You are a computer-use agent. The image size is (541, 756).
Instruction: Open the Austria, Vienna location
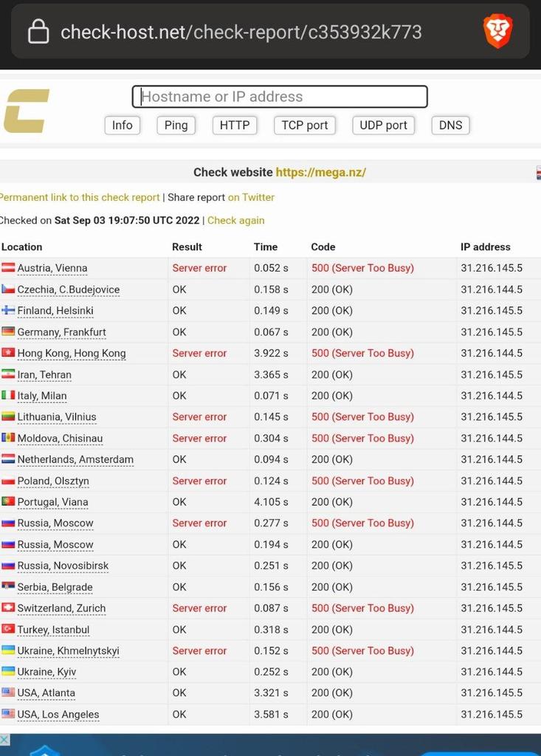coord(52,268)
